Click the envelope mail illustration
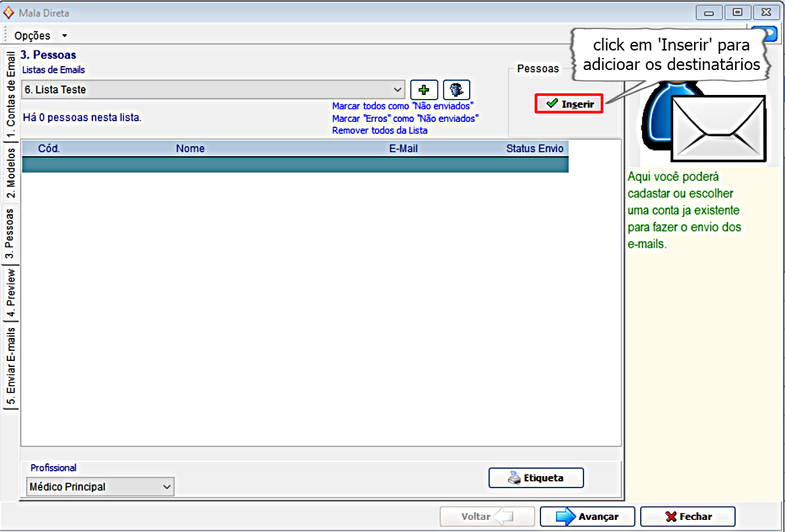 pos(718,128)
